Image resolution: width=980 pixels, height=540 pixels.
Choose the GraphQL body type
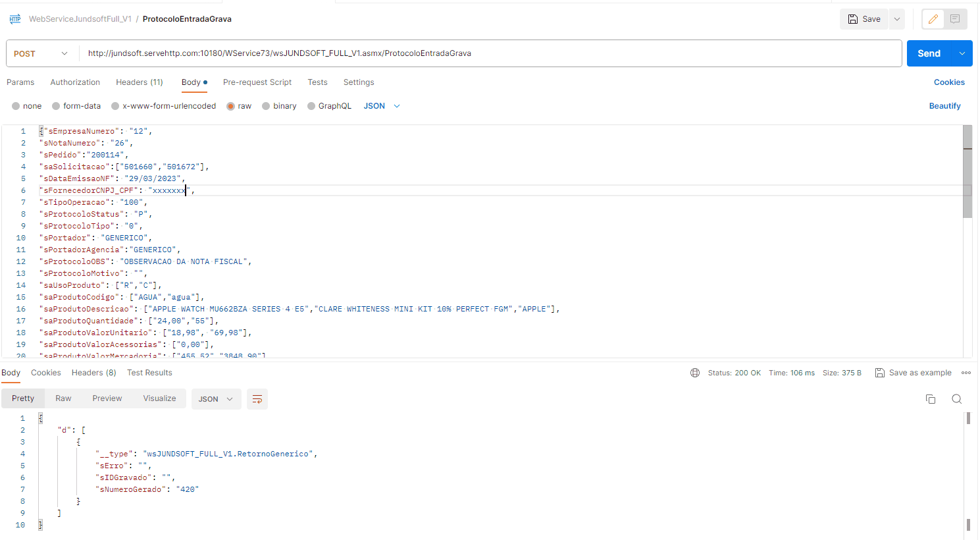pyautogui.click(x=311, y=106)
